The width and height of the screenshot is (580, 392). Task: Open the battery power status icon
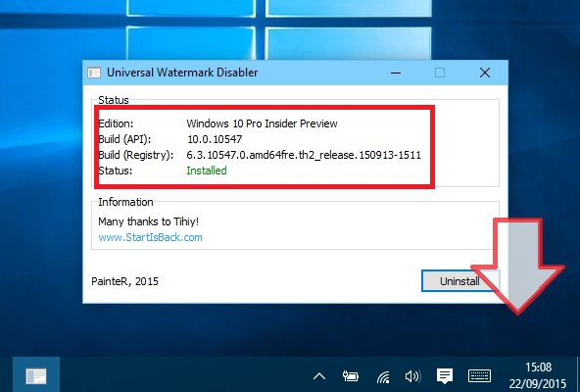point(350,377)
